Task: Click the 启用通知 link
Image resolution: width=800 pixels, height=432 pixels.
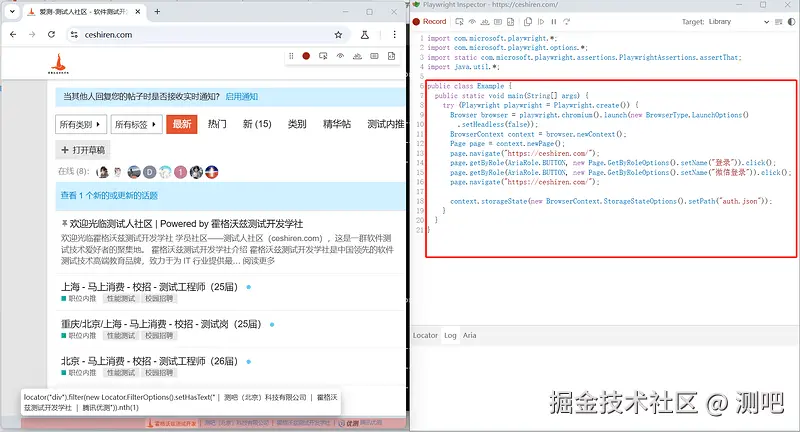Action: coord(241,96)
